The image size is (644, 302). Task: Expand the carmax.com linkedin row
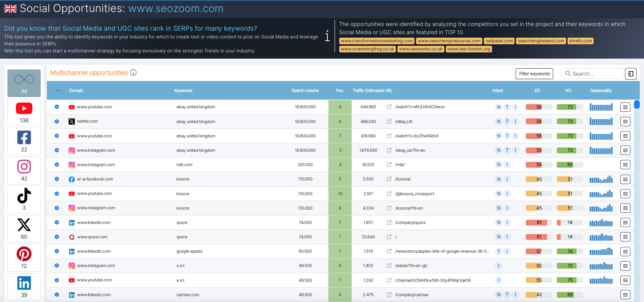click(57, 295)
